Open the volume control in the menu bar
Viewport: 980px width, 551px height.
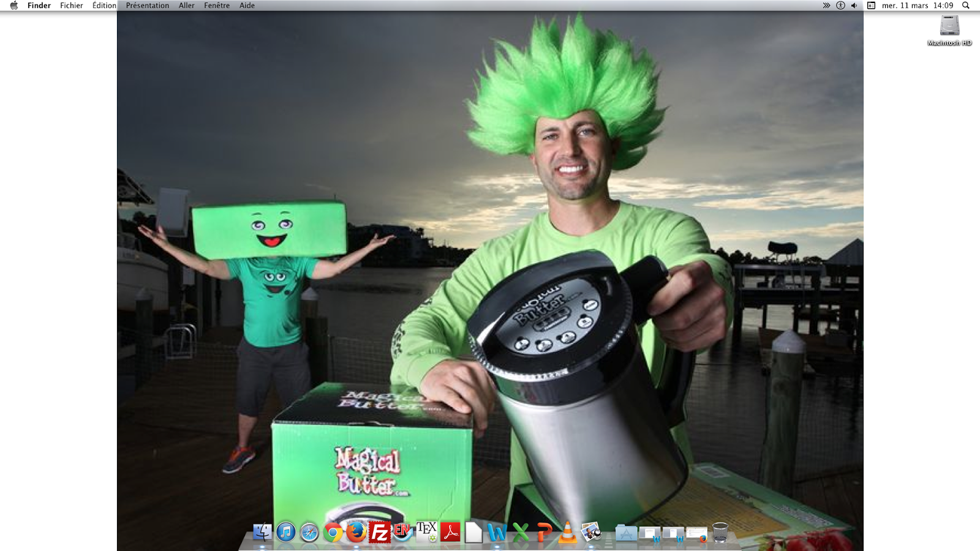click(854, 6)
